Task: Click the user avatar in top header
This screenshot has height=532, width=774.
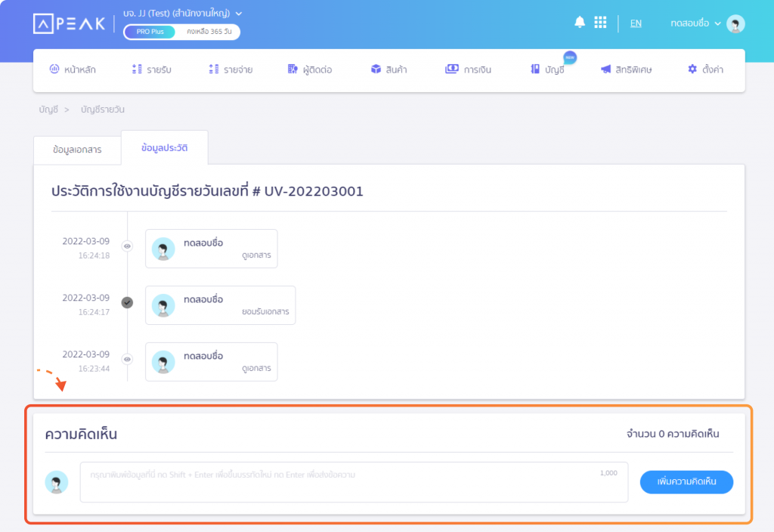Action: [x=735, y=24]
